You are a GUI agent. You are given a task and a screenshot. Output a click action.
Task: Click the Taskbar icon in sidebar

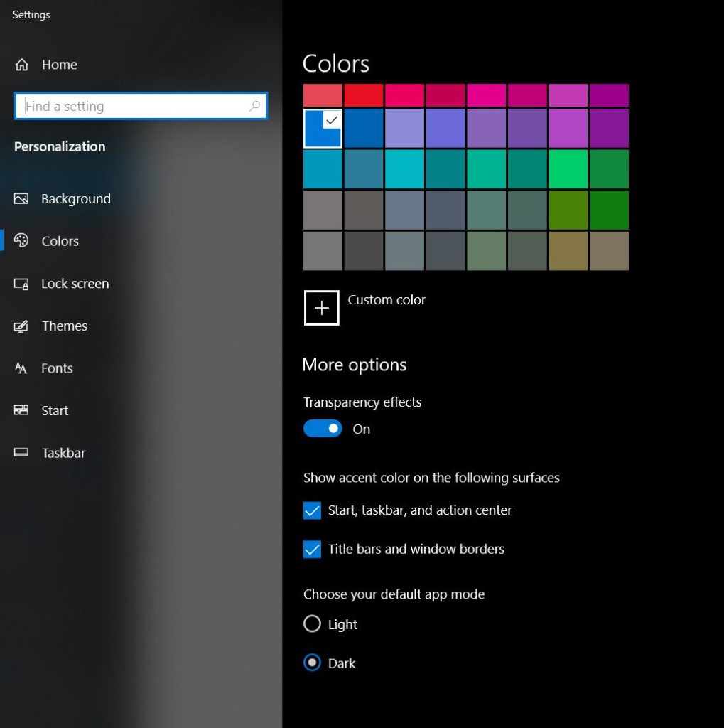tap(21, 452)
